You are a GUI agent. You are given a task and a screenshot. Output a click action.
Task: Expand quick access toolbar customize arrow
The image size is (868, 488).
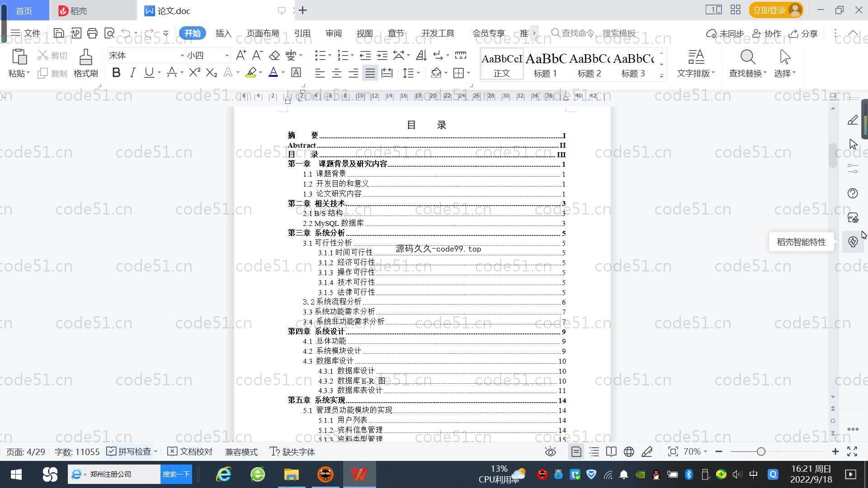tap(166, 33)
